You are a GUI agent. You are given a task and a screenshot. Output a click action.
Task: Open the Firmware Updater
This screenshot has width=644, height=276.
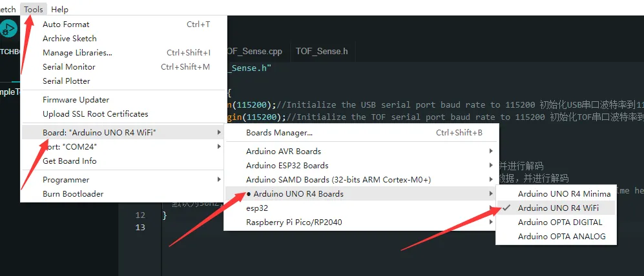76,100
